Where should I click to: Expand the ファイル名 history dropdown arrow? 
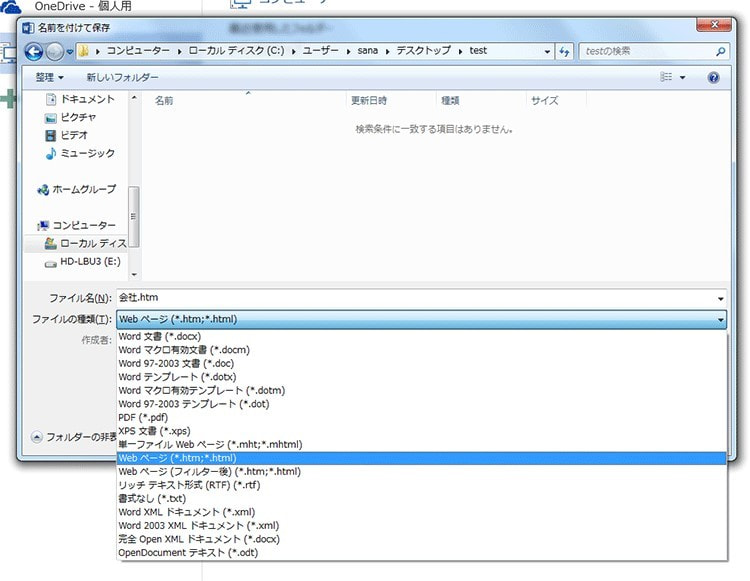tap(721, 298)
